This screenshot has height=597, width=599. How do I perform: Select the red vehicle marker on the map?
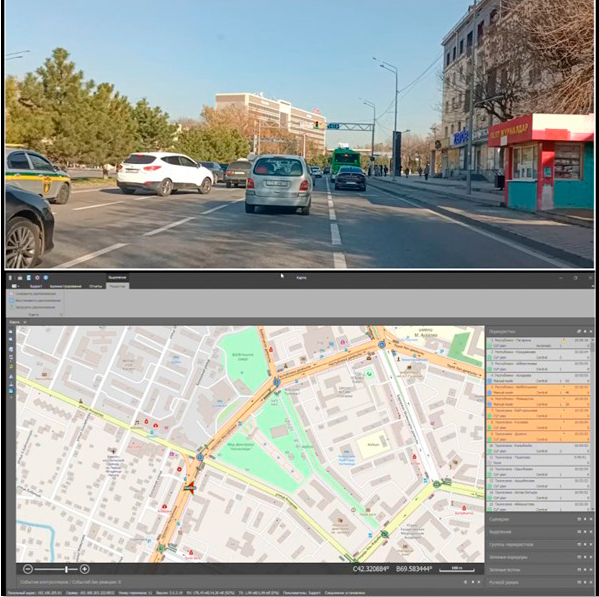tap(190, 488)
